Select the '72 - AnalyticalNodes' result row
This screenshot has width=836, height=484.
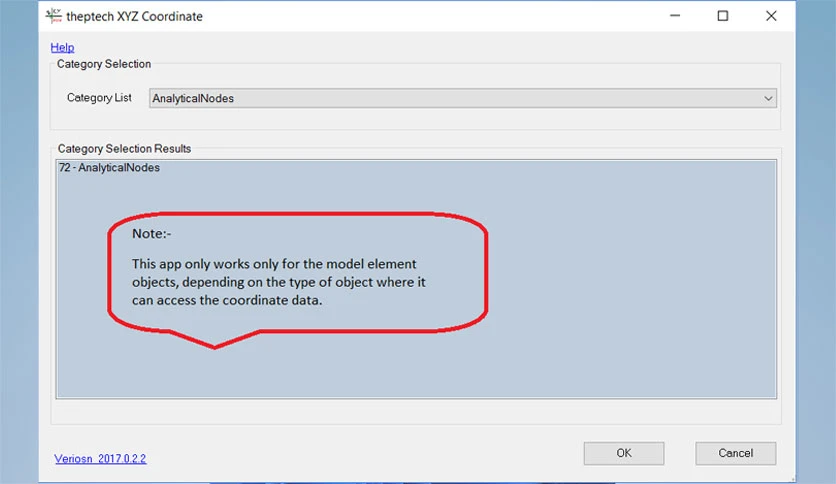[109, 168]
